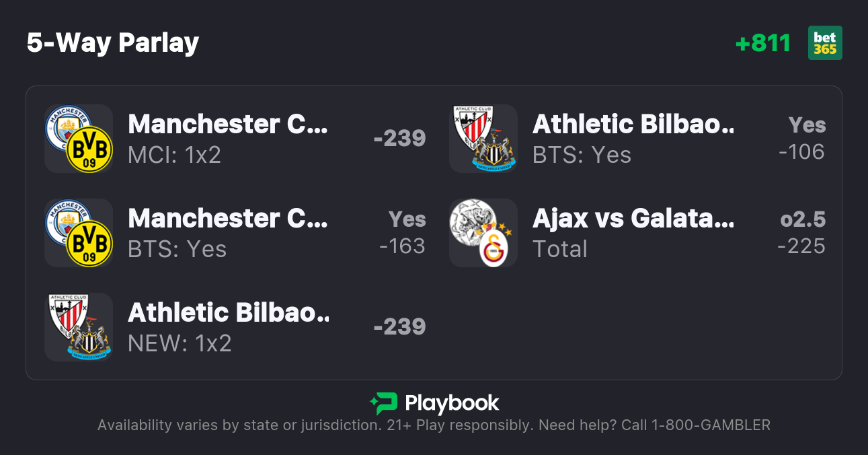Viewport: 868px width, 455px height.
Task: Click the +811 parlay odds
Action: point(762,43)
